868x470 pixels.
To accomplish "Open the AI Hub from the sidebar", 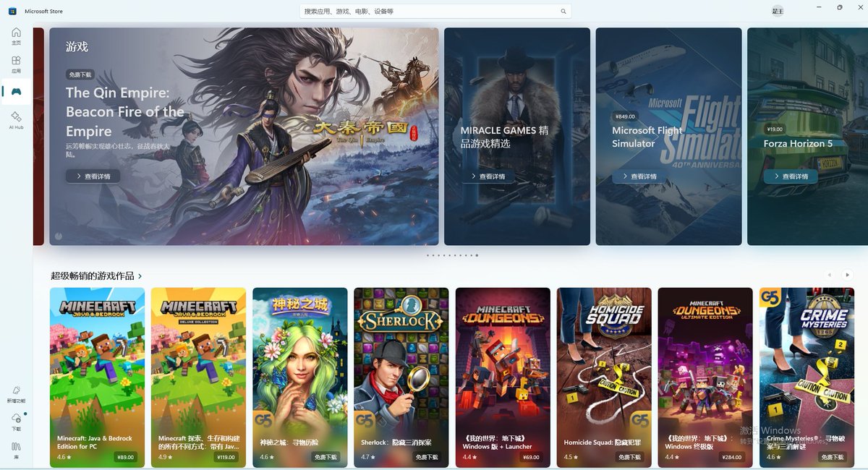I will pos(16,121).
